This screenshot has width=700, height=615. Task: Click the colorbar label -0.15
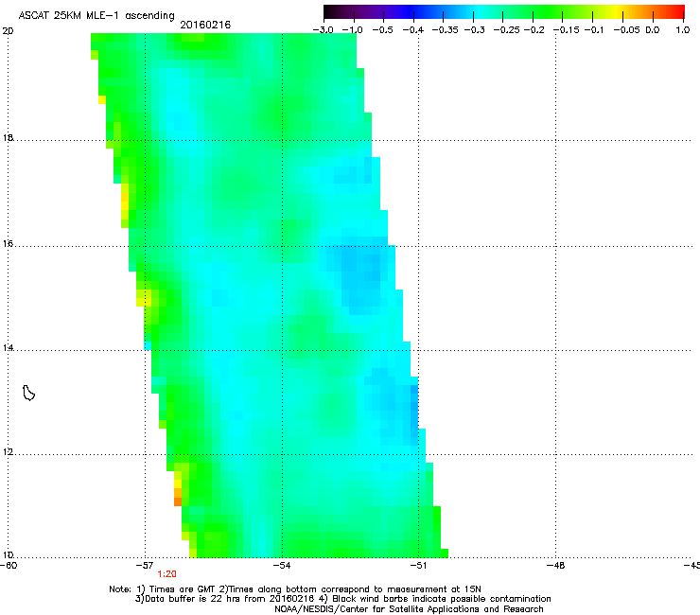click(x=566, y=30)
